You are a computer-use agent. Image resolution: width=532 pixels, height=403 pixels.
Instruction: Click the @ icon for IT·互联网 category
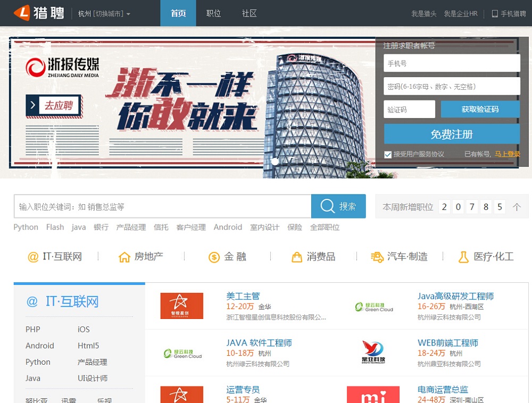(x=33, y=257)
